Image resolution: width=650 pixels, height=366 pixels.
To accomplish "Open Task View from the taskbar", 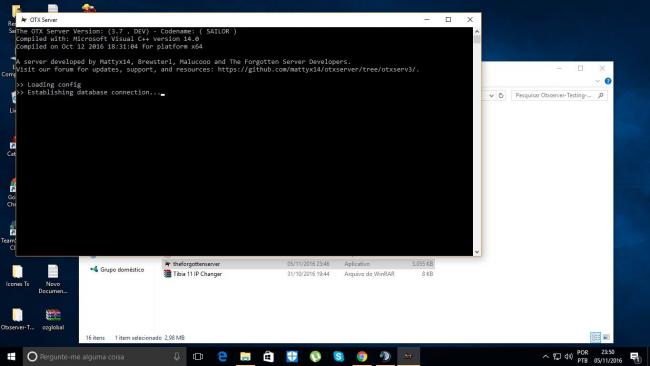I will coord(198,356).
